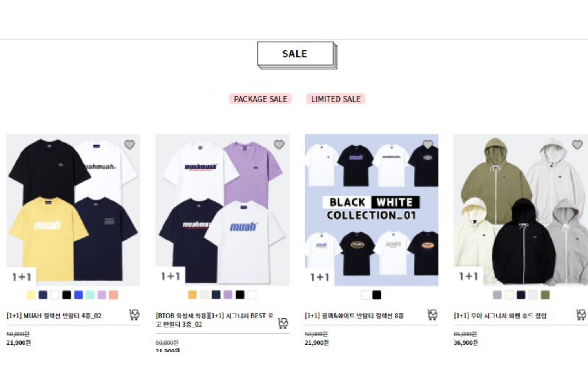Open the [1+1] MUAH collection product title link
Screen dimensions: 588x392
[x=54, y=316]
